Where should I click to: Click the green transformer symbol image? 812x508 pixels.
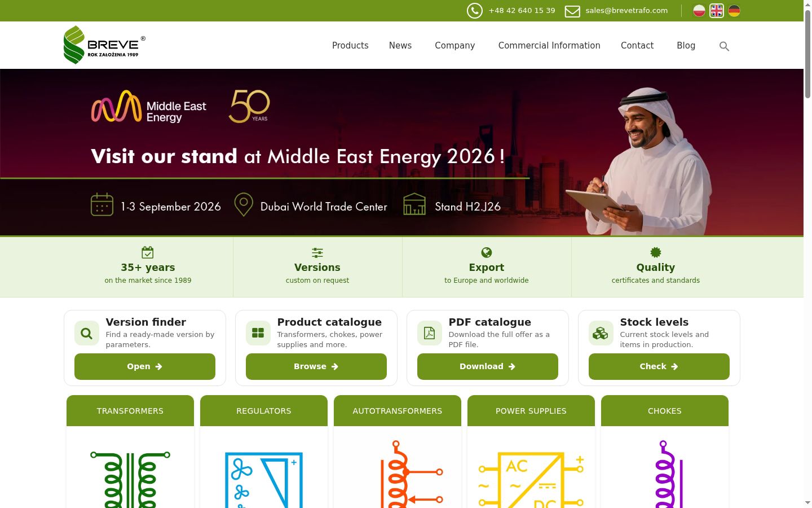[x=130, y=479]
